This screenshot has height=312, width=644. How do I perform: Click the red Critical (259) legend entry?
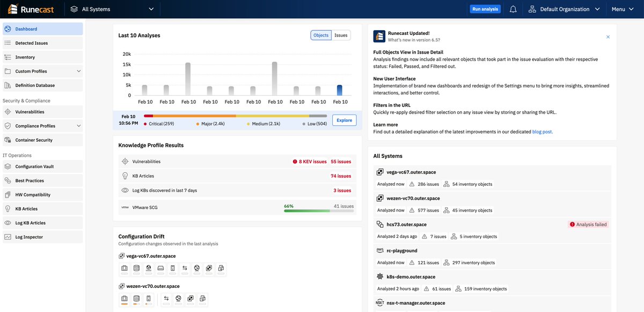click(x=159, y=124)
